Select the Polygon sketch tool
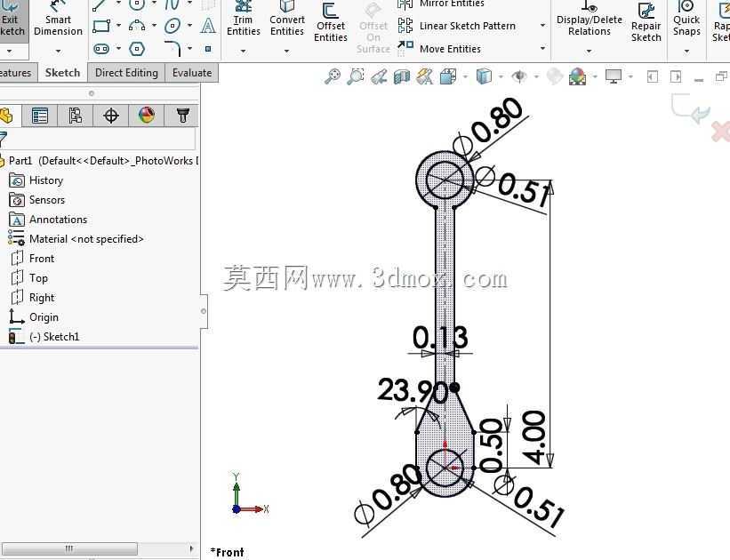 [137, 48]
